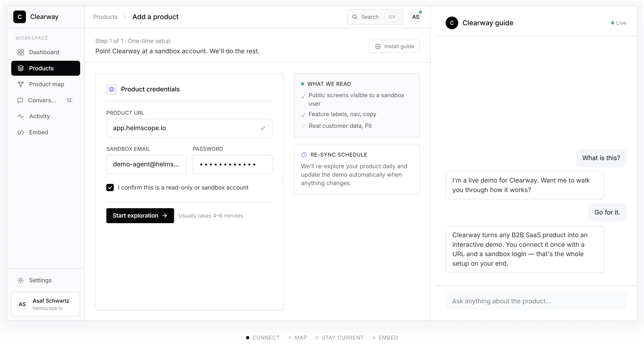
Task: Click the WHAT WE READ heading
Action: pyautogui.click(x=329, y=84)
